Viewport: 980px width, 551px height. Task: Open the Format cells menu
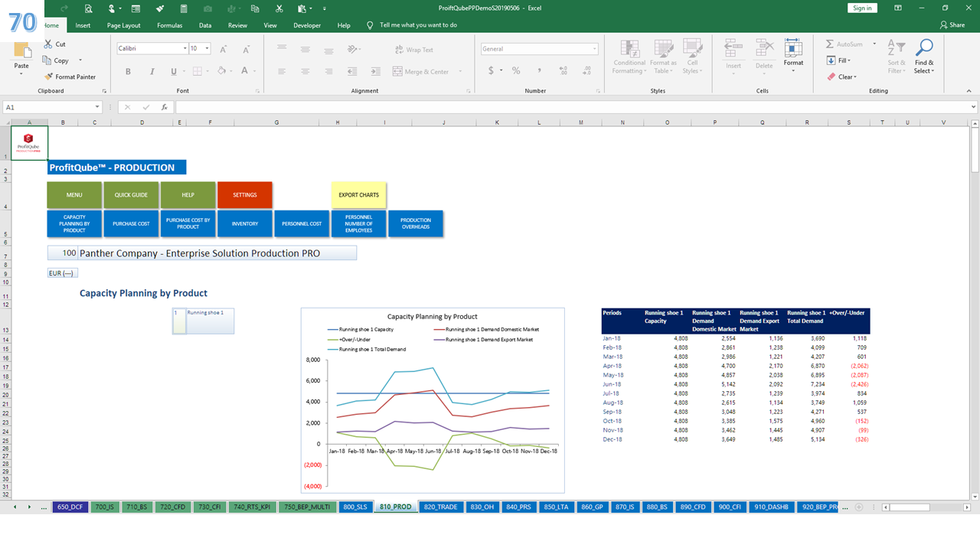click(x=794, y=55)
